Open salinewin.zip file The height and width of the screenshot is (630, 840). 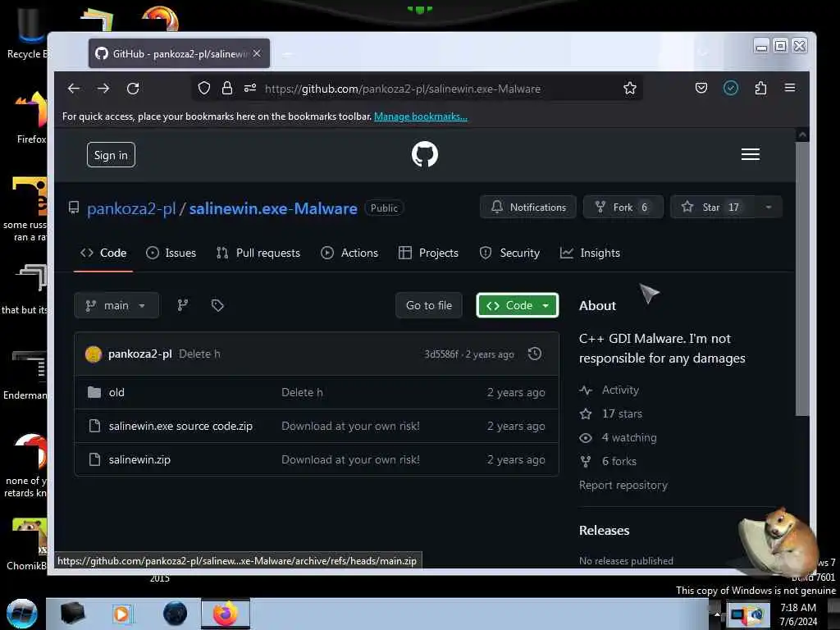[x=139, y=459]
